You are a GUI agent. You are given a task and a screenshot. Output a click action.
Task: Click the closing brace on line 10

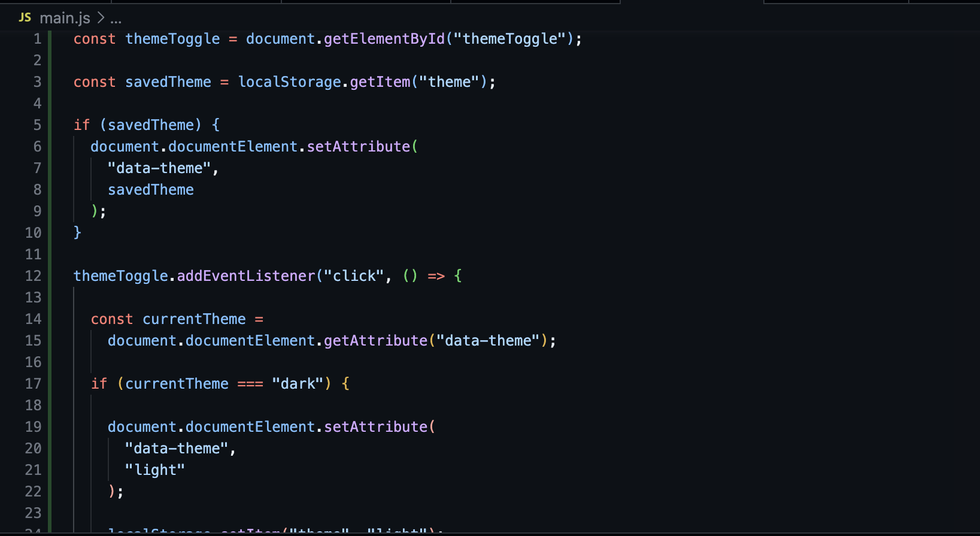point(77,233)
